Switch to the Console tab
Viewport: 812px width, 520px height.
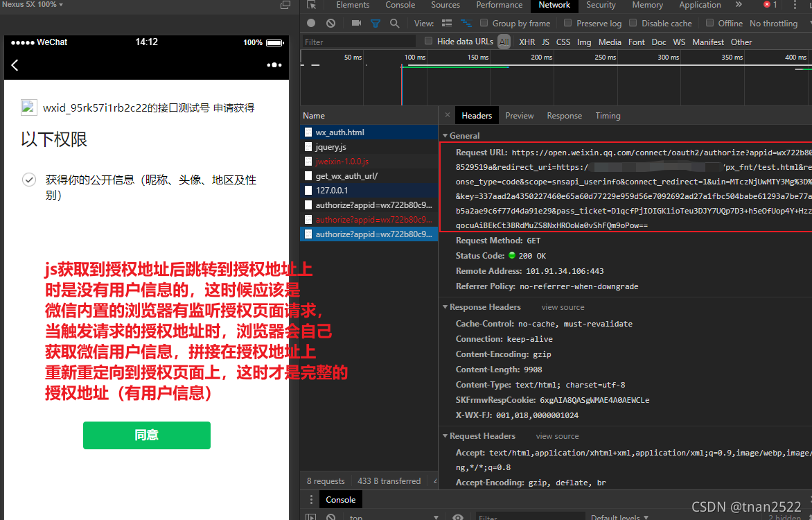[x=400, y=5]
